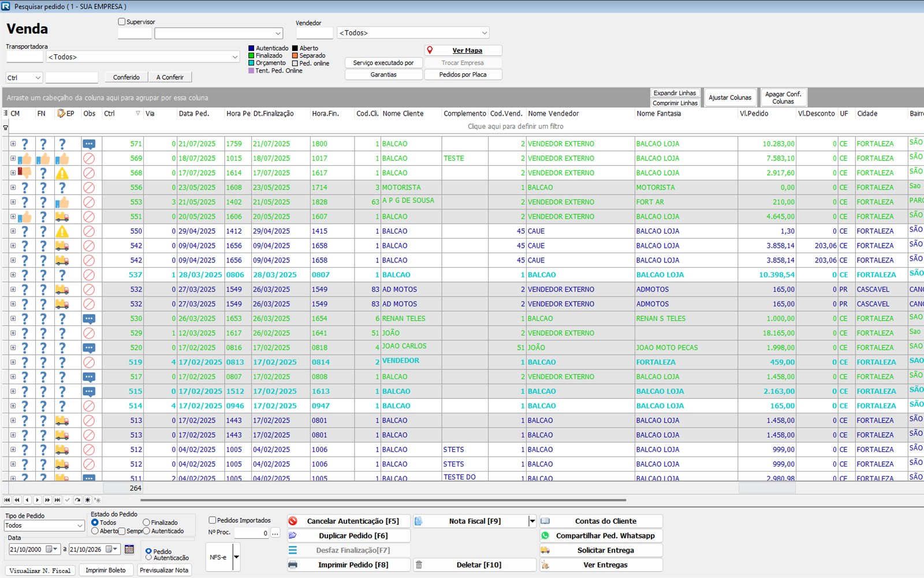Jump to the last record in the navigator
The height and width of the screenshot is (578, 924).
click(x=57, y=500)
